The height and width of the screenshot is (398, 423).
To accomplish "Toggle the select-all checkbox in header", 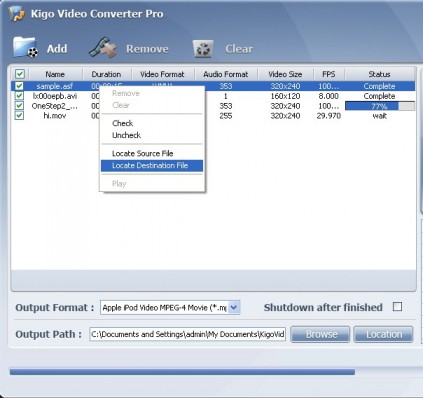I will [20, 74].
